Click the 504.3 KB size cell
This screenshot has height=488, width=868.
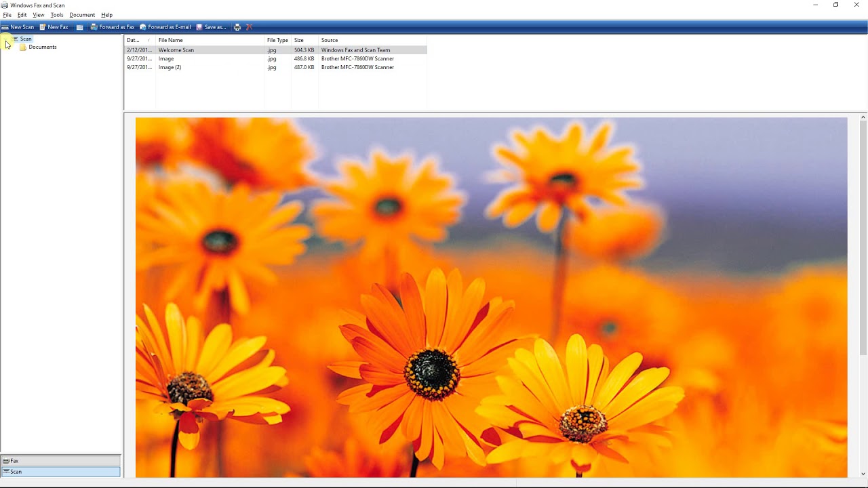304,50
